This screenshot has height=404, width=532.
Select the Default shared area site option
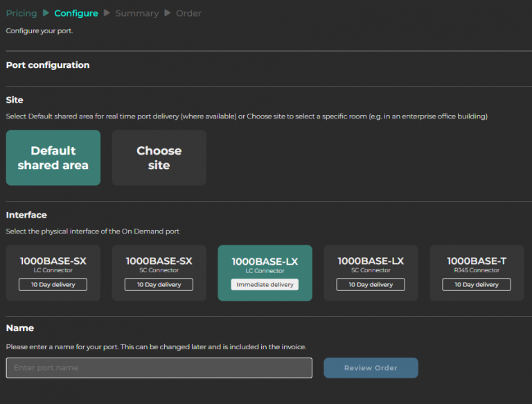[53, 158]
